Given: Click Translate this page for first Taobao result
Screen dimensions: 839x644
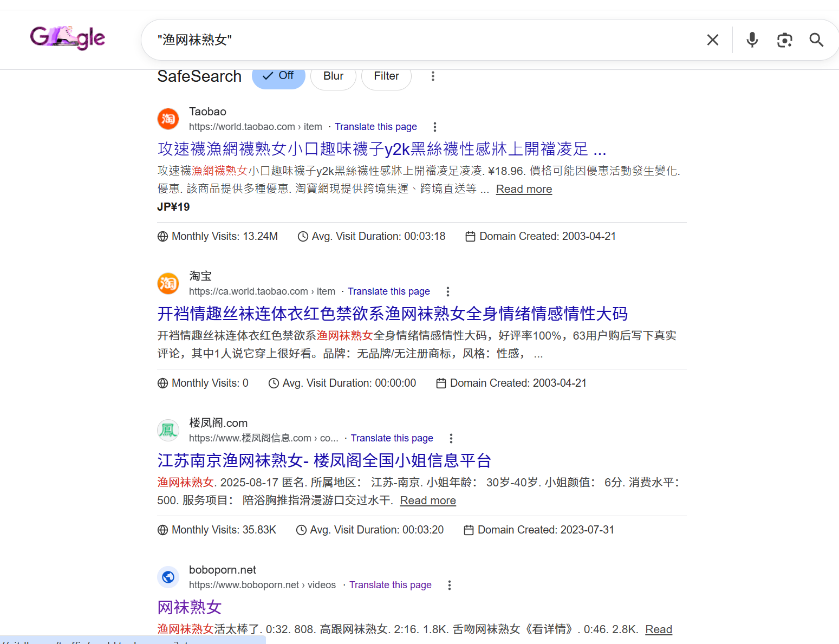Looking at the screenshot, I should 375,127.
